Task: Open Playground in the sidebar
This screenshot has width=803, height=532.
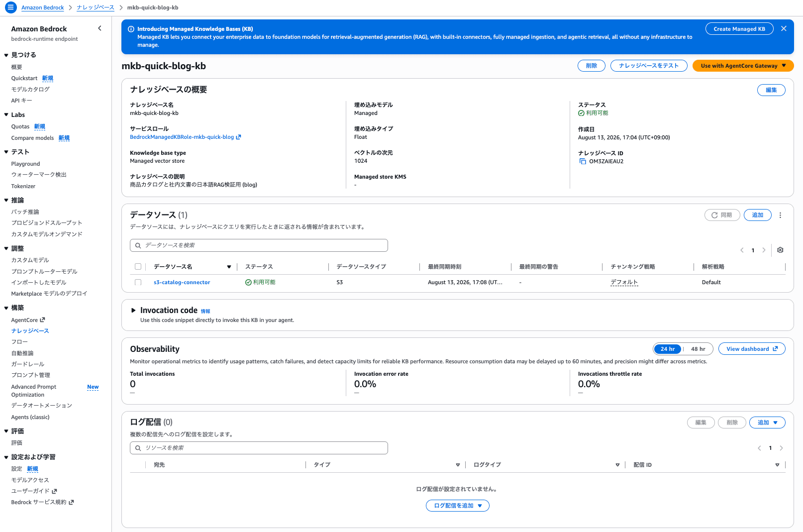Action: (x=25, y=164)
